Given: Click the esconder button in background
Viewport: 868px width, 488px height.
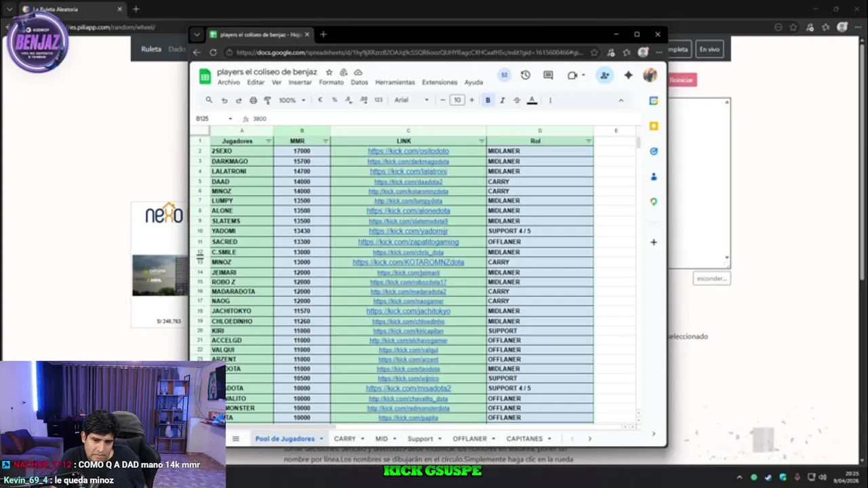Looking at the screenshot, I should (711, 278).
